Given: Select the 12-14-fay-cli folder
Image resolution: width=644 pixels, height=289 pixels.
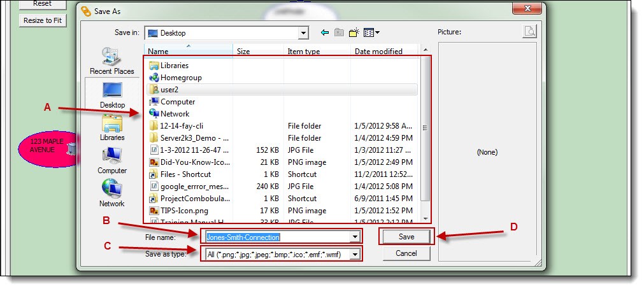Looking at the screenshot, I should (x=182, y=126).
